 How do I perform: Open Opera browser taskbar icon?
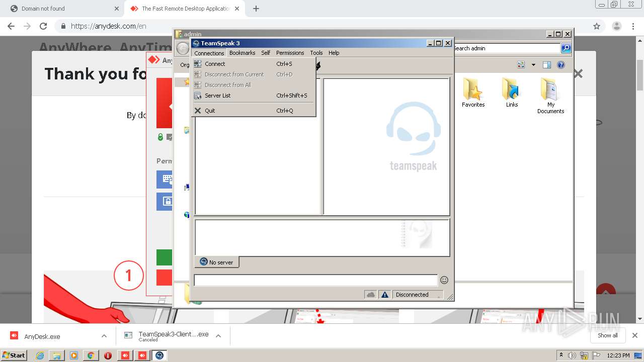pyautogui.click(x=108, y=355)
